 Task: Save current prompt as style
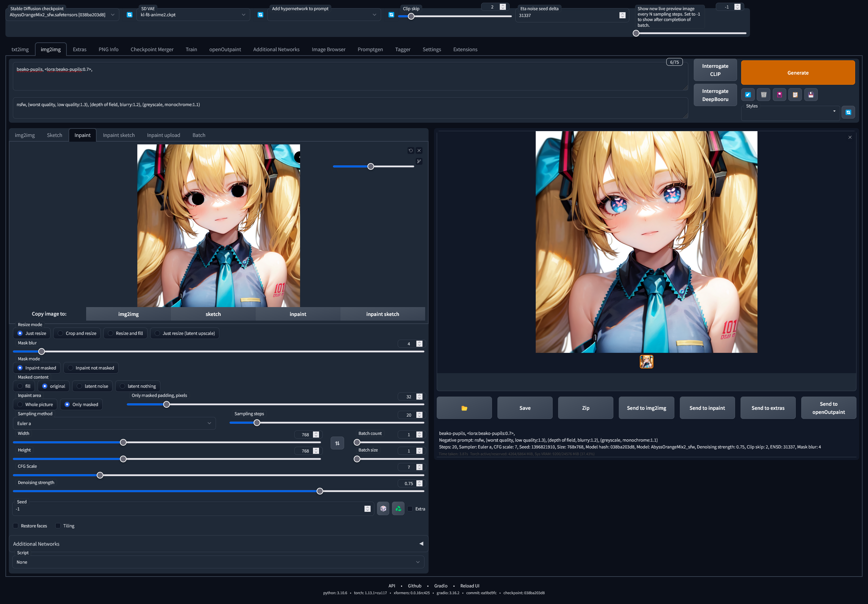tap(811, 95)
